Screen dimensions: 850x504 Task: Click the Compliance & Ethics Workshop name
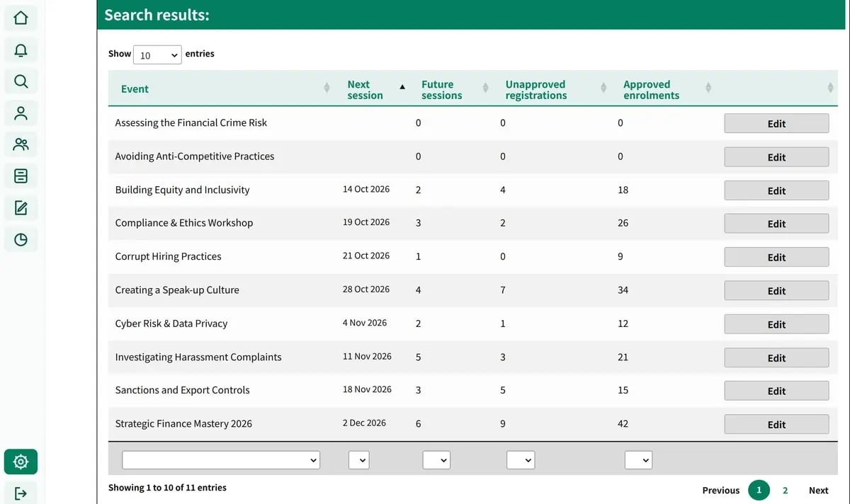point(184,222)
